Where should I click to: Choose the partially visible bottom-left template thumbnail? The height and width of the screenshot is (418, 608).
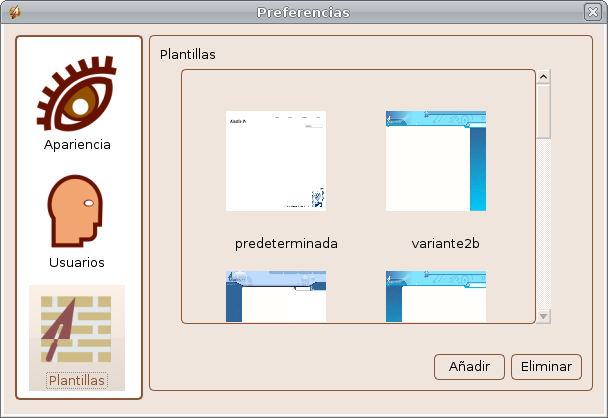click(276, 296)
